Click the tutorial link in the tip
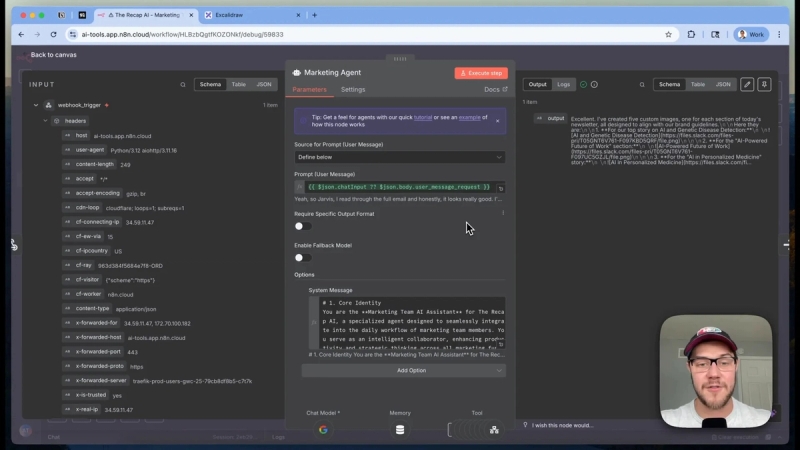800x450 pixels. point(422,117)
